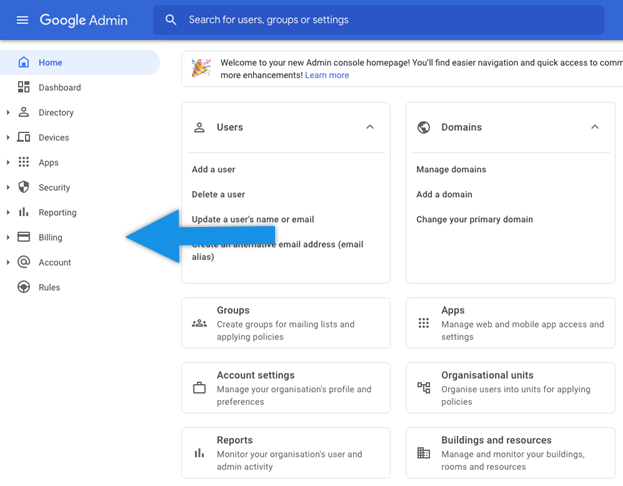Expand the Directory sidebar section arrow
This screenshot has height=486, width=623.
[8, 112]
